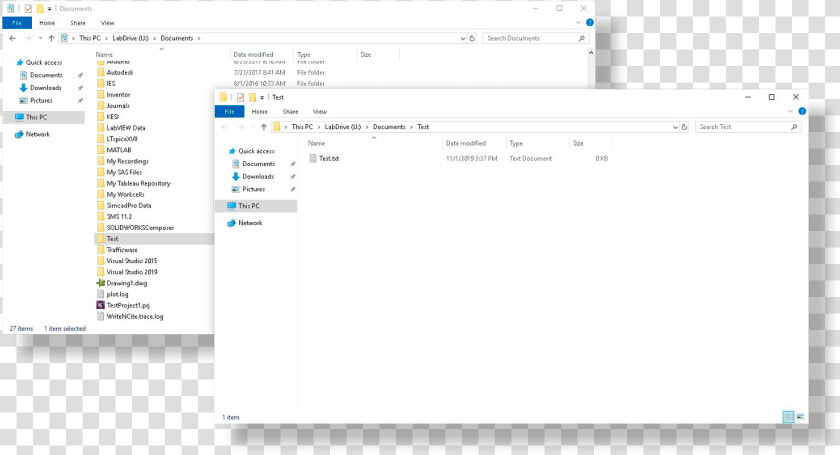Click This PC breadcrumb in Documents window
This screenshot has height=455, width=840.
(x=89, y=38)
